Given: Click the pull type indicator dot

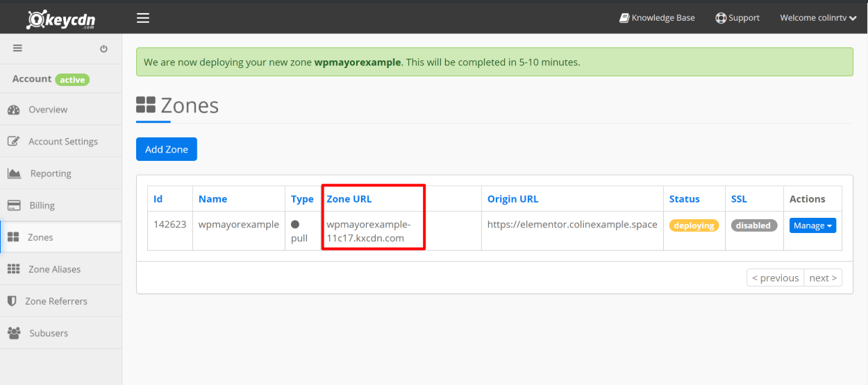Looking at the screenshot, I should (x=295, y=225).
